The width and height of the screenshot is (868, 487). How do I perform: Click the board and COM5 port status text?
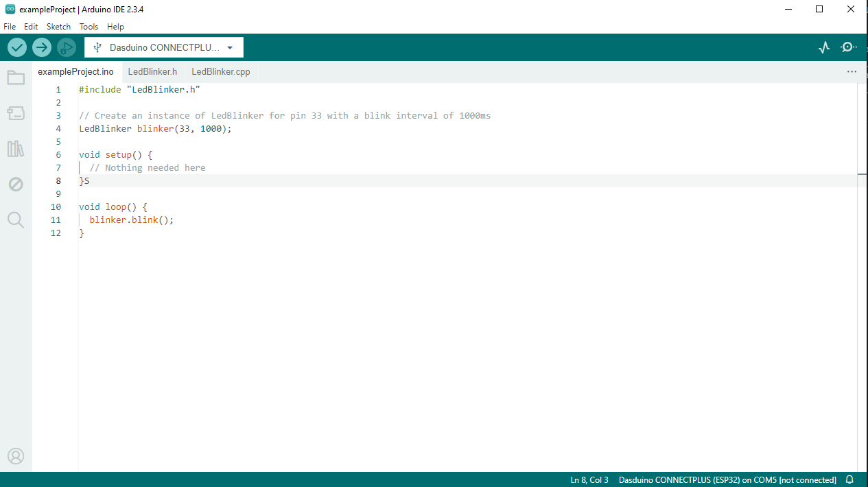727,479
